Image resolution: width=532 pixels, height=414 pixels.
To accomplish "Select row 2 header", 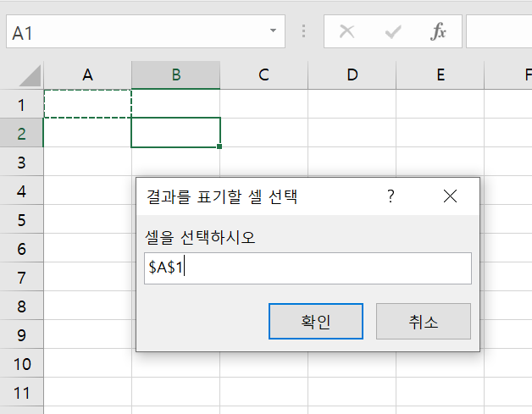I will [x=21, y=133].
